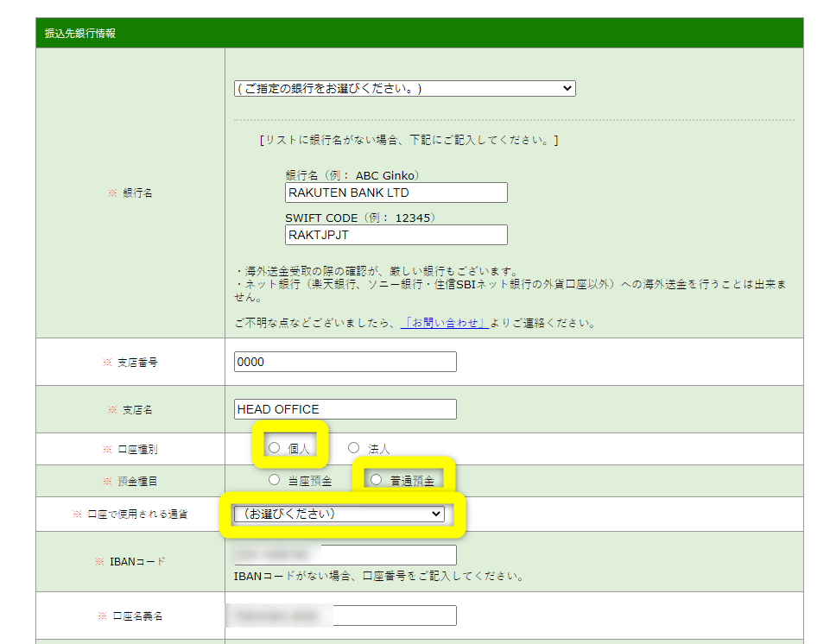Select the 個人 account type radio button
This screenshot has height=644, width=830.
275,448
